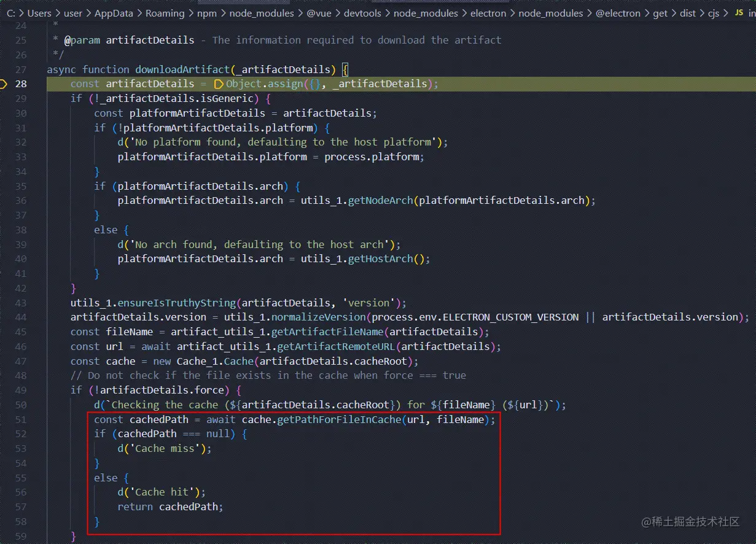Click the ensureIsTruthyString call

pos(177,303)
